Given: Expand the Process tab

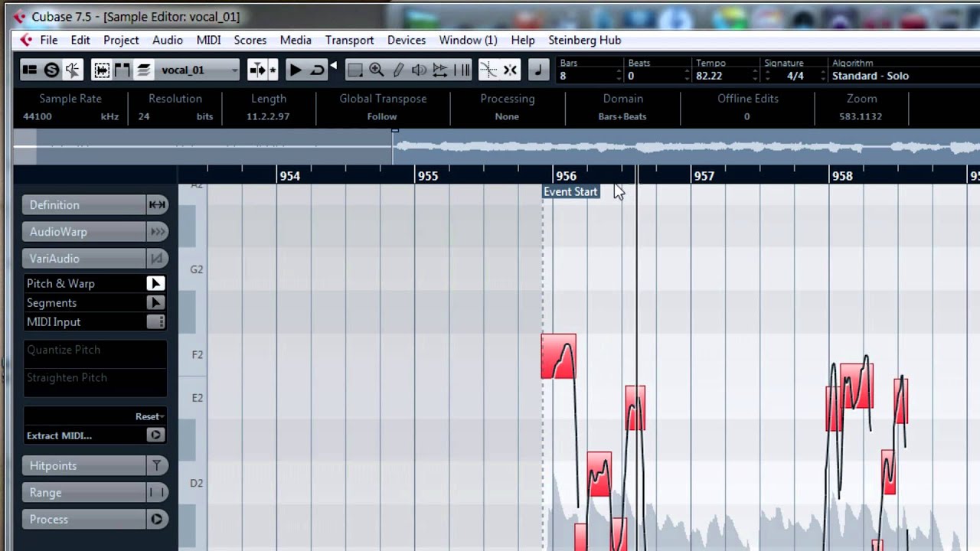Looking at the screenshot, I should point(84,519).
